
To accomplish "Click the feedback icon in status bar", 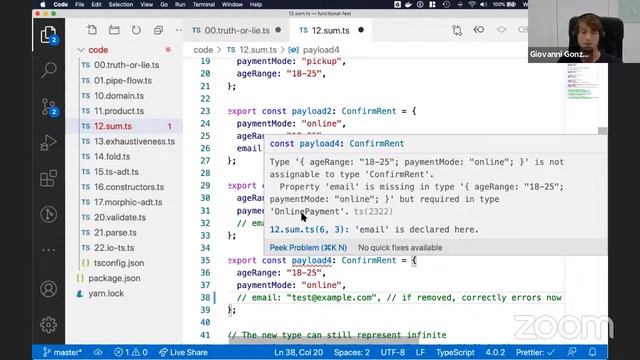I will pos(572,352).
